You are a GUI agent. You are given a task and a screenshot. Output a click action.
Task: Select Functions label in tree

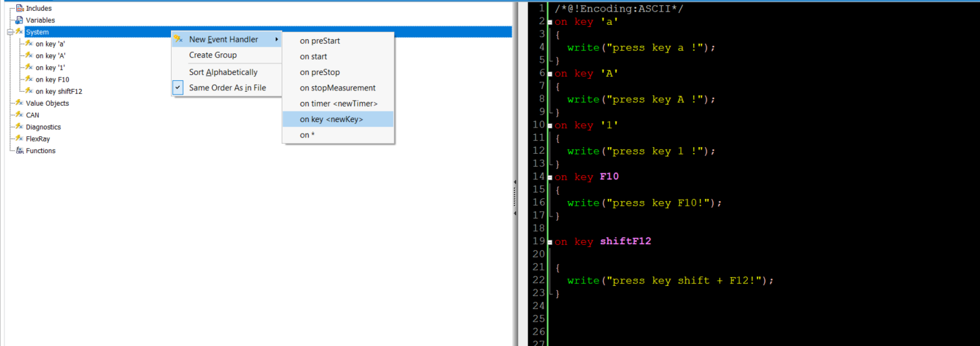41,150
